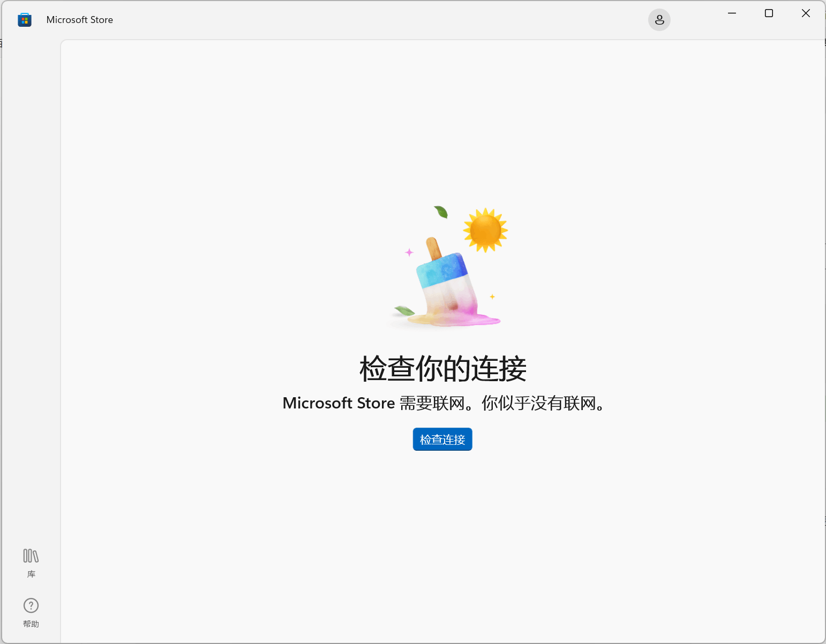The height and width of the screenshot is (644, 826).
Task: Click the 检查连接 button
Action: point(442,440)
